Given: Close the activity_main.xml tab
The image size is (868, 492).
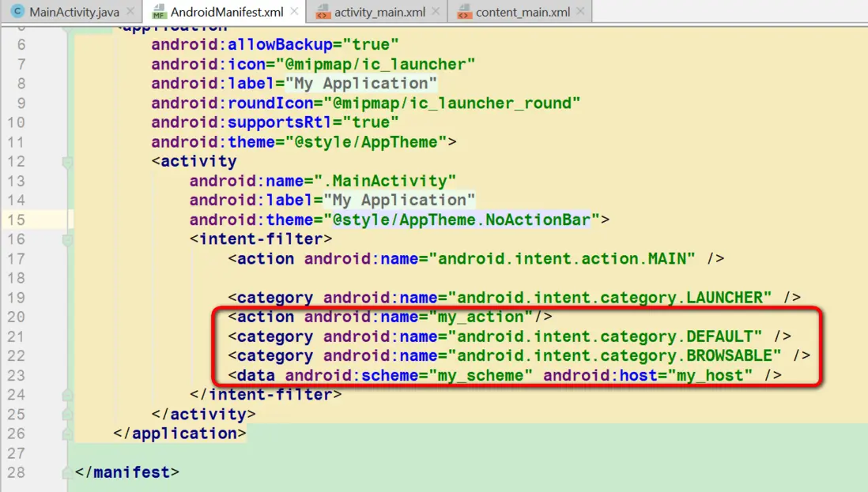Looking at the screenshot, I should 436,11.
